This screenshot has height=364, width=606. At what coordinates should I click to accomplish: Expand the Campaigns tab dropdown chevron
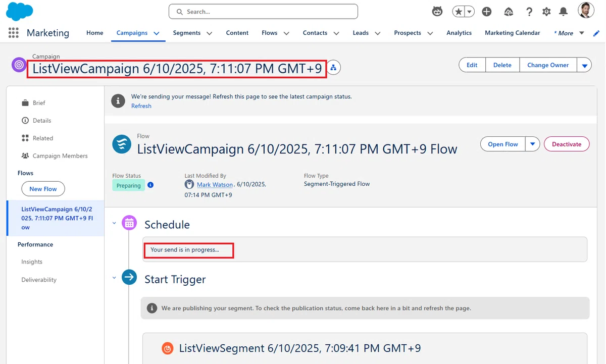(x=157, y=33)
